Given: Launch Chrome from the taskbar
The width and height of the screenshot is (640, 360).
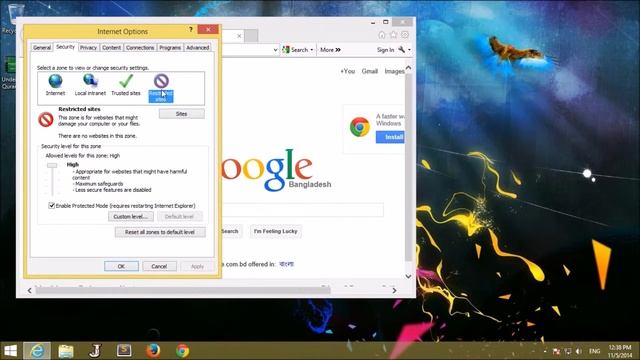Looking at the screenshot, I should [x=182, y=351].
